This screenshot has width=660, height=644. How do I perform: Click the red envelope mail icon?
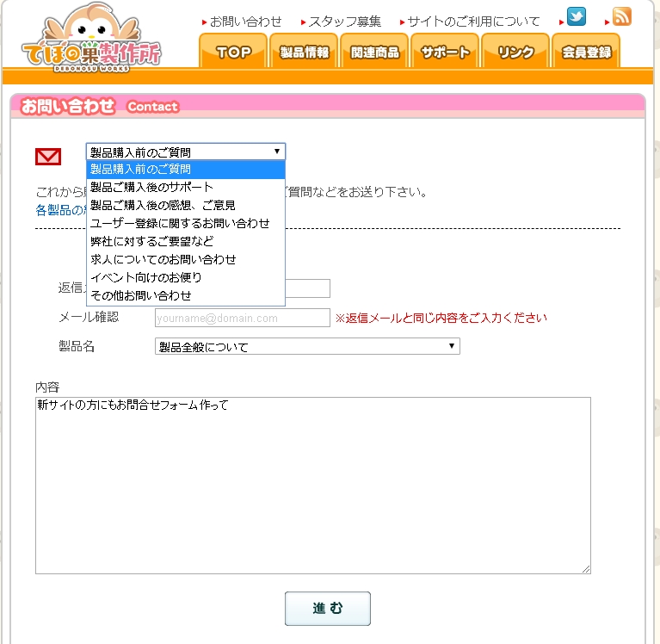tap(48, 156)
